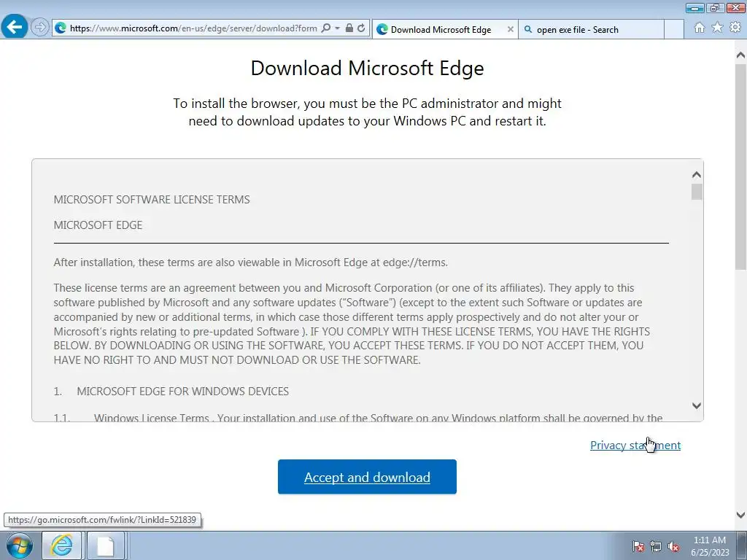Refresh the page with the reload icon

(362, 28)
